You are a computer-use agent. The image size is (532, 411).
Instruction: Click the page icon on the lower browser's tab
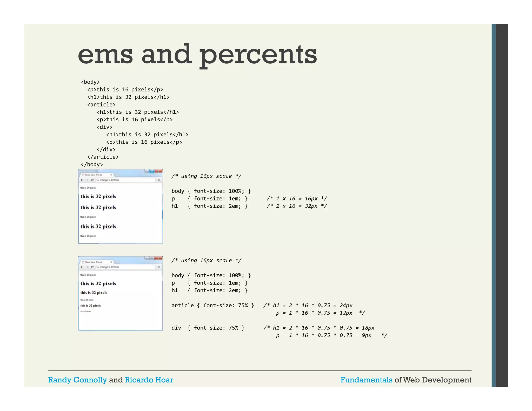83,262
